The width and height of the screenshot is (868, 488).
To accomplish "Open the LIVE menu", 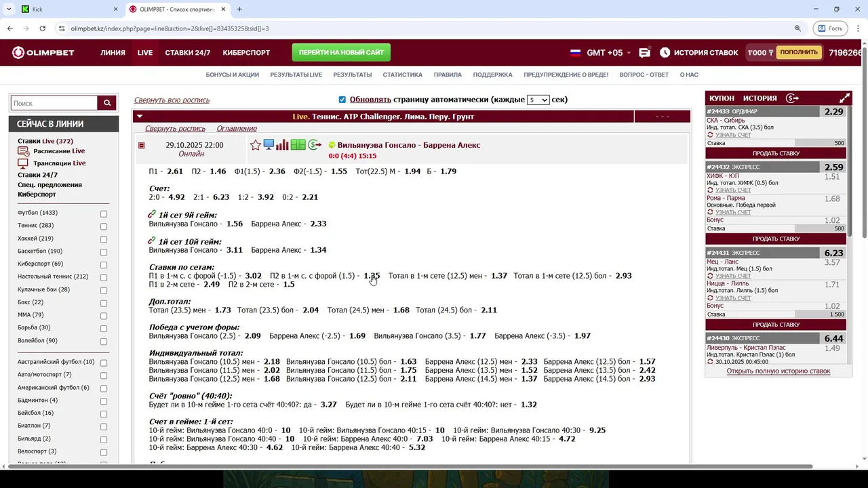I will point(145,52).
